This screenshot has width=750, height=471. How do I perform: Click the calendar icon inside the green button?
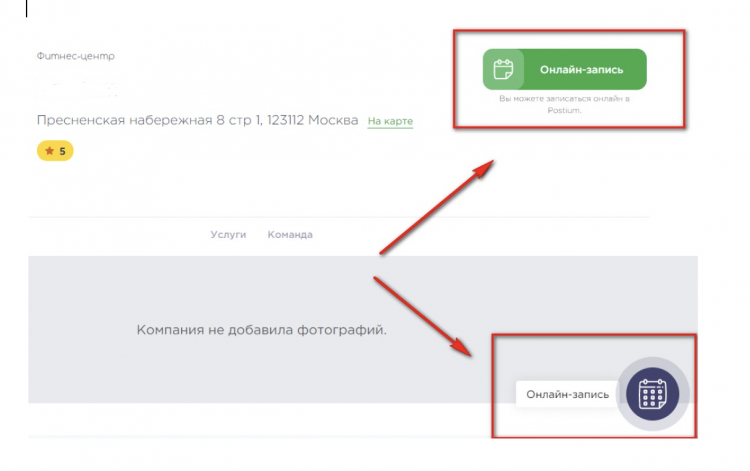click(x=504, y=70)
